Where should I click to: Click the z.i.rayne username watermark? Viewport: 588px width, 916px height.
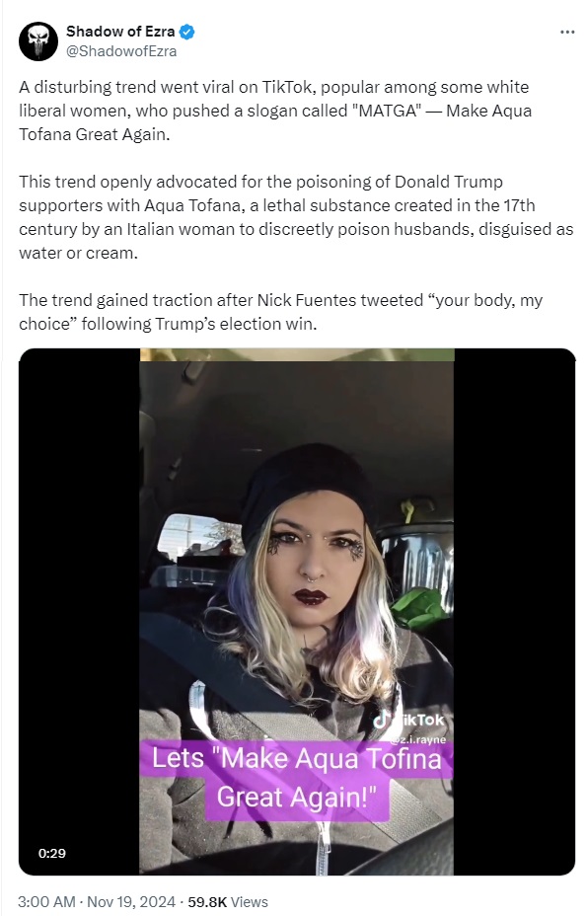(x=417, y=739)
